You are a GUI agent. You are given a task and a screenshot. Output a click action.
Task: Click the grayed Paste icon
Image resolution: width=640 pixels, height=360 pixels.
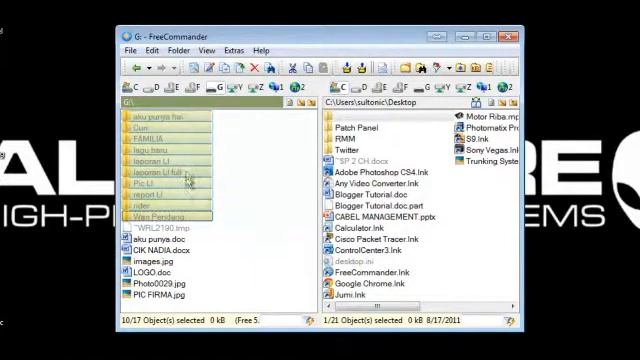[323, 68]
